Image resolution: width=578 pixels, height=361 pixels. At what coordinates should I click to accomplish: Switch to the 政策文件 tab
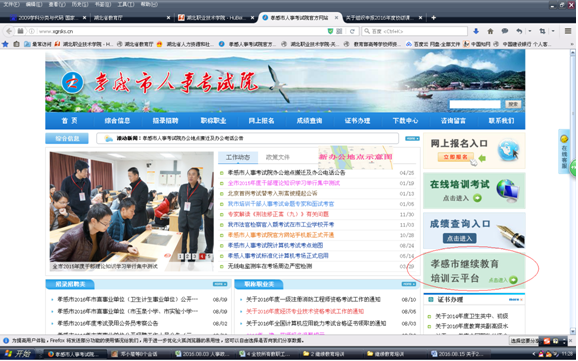click(278, 157)
